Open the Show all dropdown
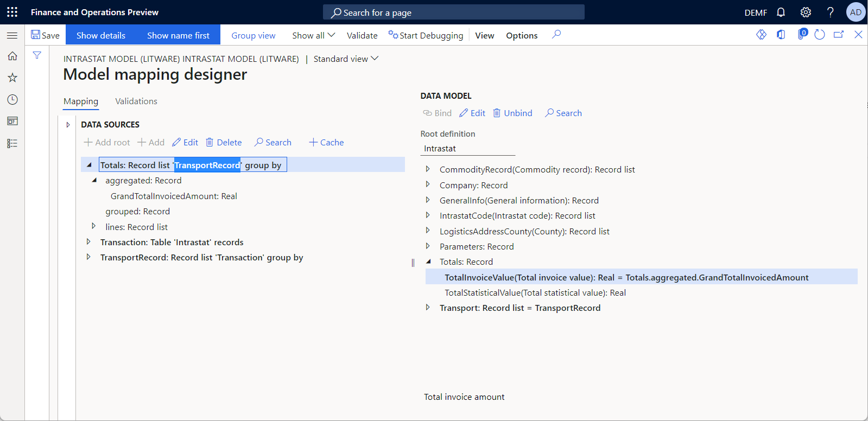The image size is (868, 421). (314, 35)
